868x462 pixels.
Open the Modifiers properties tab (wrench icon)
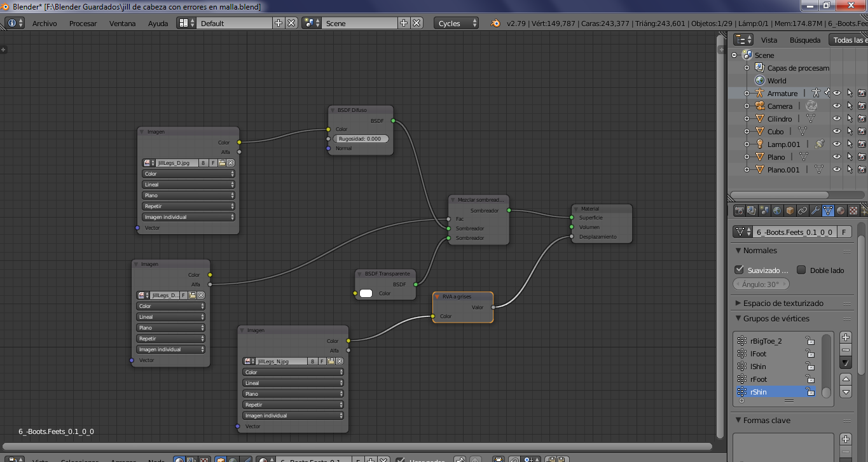(x=815, y=211)
